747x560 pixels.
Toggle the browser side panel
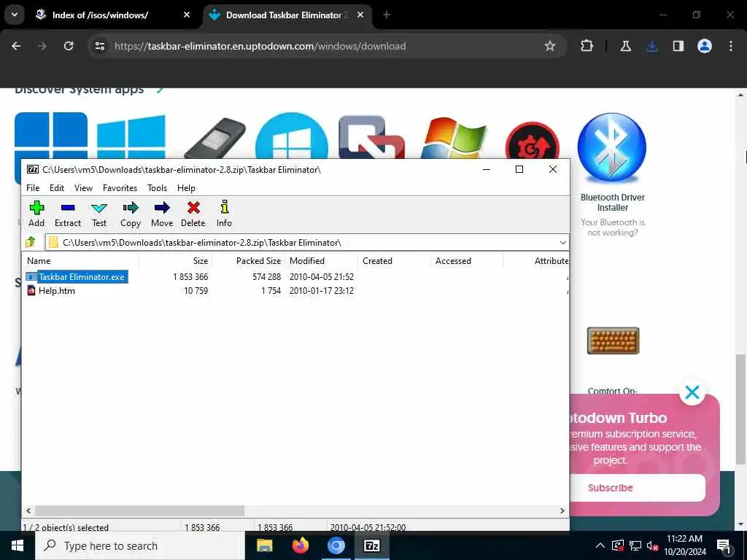pos(678,46)
